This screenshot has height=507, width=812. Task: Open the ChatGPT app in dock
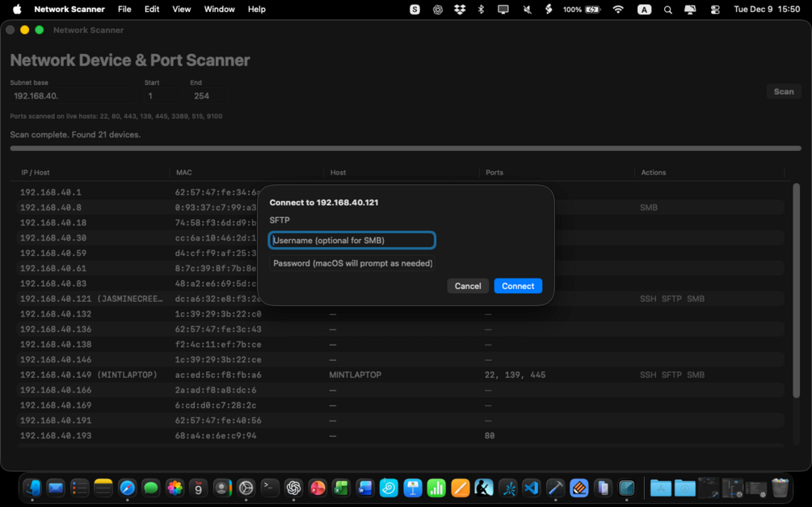click(293, 488)
